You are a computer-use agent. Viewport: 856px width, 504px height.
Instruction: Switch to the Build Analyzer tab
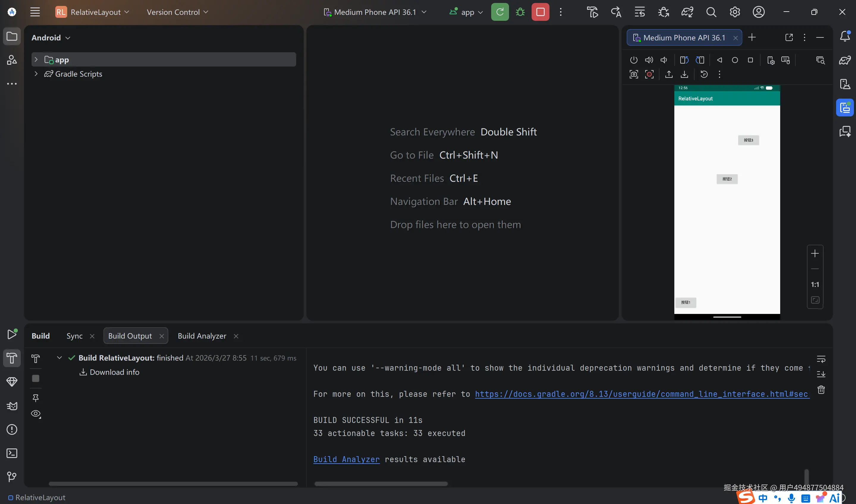tap(202, 336)
